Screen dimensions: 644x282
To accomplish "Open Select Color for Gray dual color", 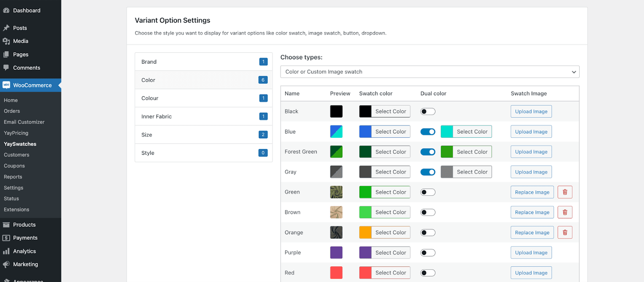I will pos(472,172).
